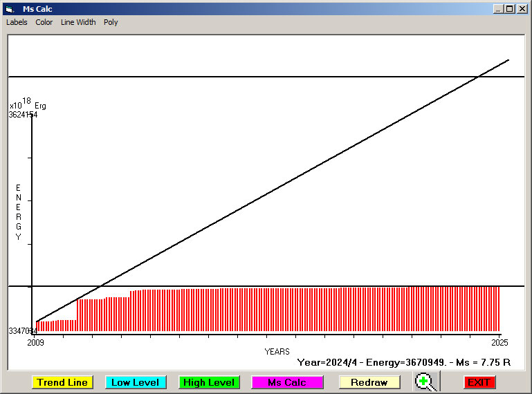Click the Redraw button
532x394 pixels.
[369, 382]
